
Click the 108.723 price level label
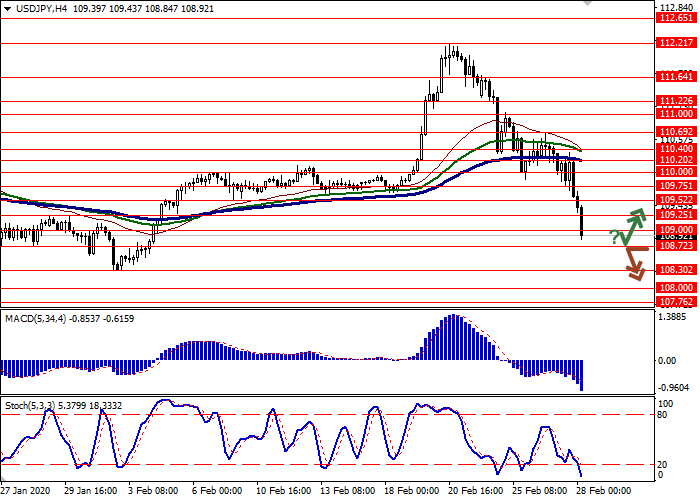coord(676,246)
